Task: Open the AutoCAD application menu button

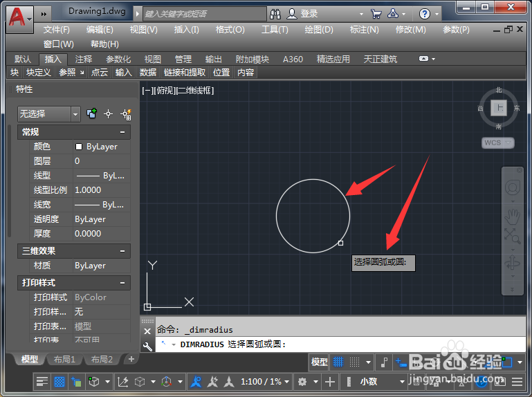Action: tap(19, 19)
